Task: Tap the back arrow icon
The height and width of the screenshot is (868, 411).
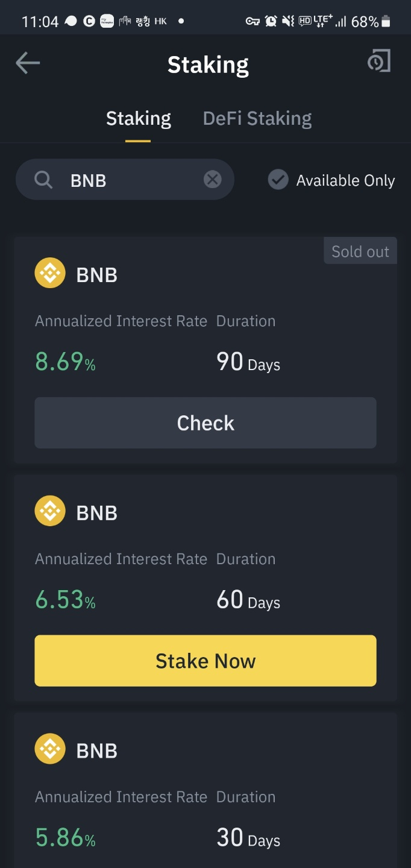Action: 28,63
